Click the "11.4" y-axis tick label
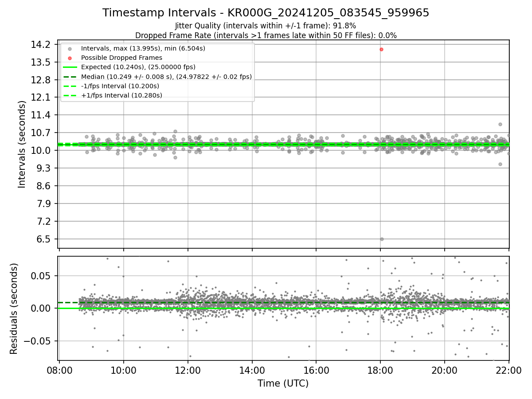 [42, 115]
